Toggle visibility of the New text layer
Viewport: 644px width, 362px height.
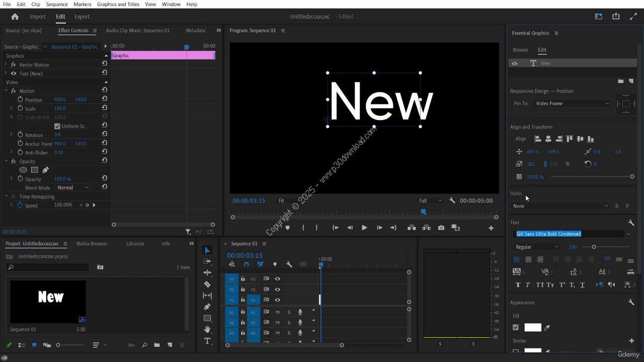(515, 63)
